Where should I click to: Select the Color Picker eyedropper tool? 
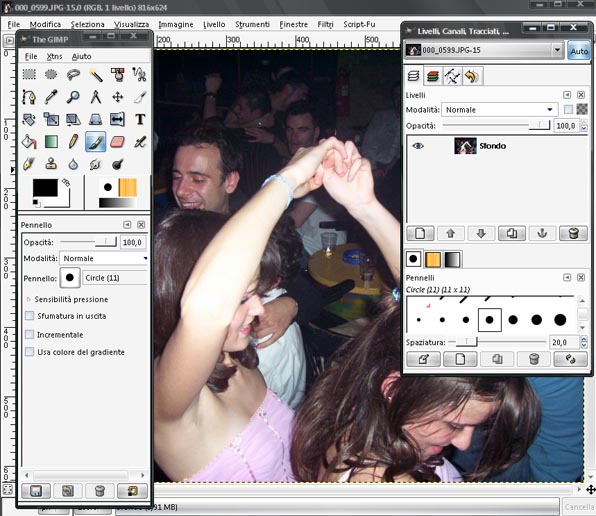click(x=51, y=97)
